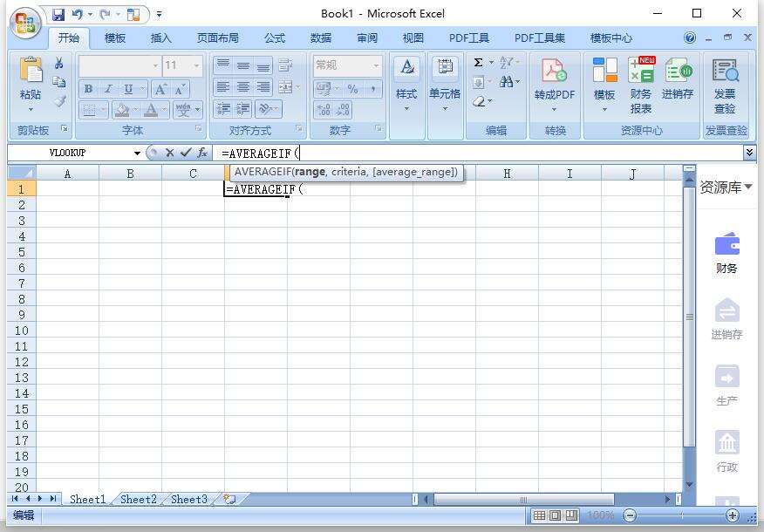Toggle Bold formatting

point(88,89)
